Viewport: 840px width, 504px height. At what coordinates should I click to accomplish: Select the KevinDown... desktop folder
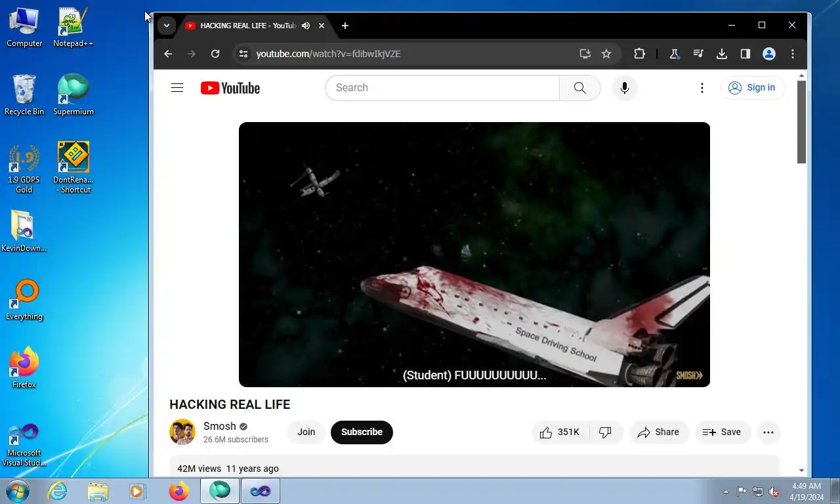[24, 232]
